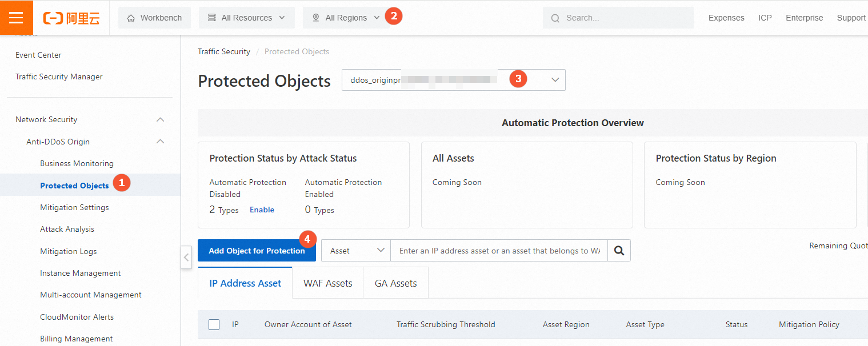Open the hamburger main menu
The image size is (868, 346).
[x=16, y=18]
